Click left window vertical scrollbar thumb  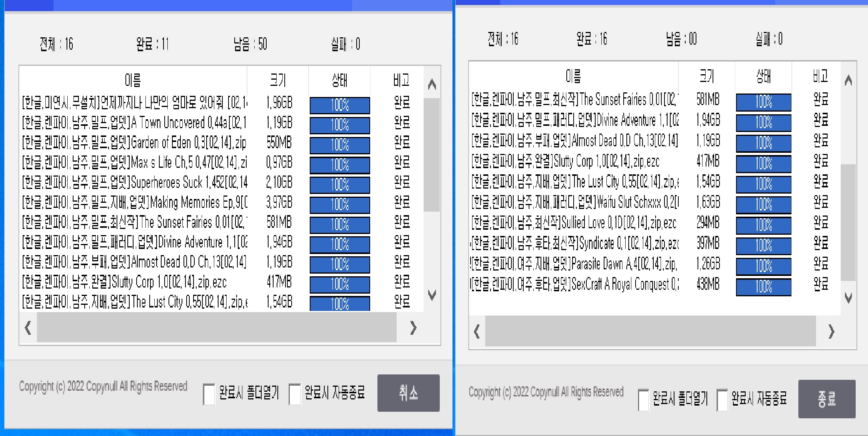point(432,154)
